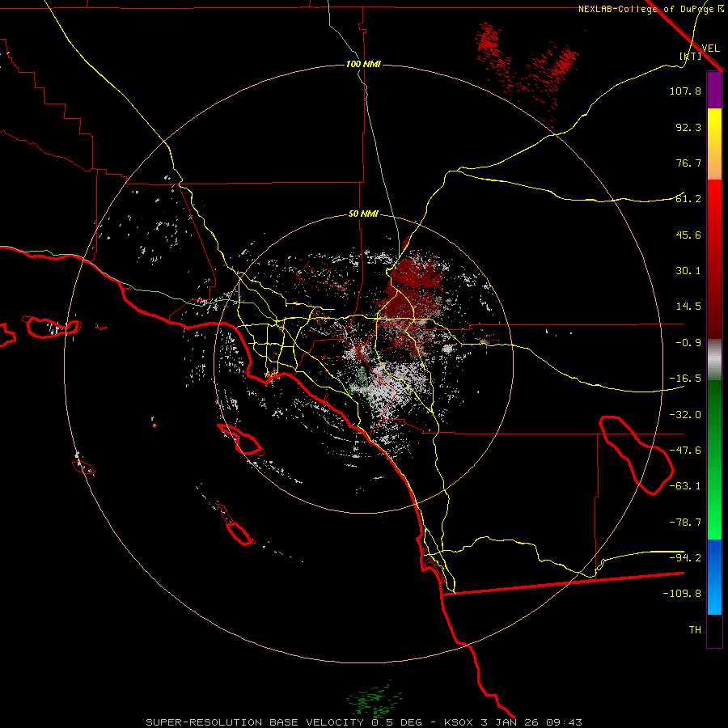Click the -94.2 velocity scale value
This screenshot has height=728, width=728.
point(685,558)
